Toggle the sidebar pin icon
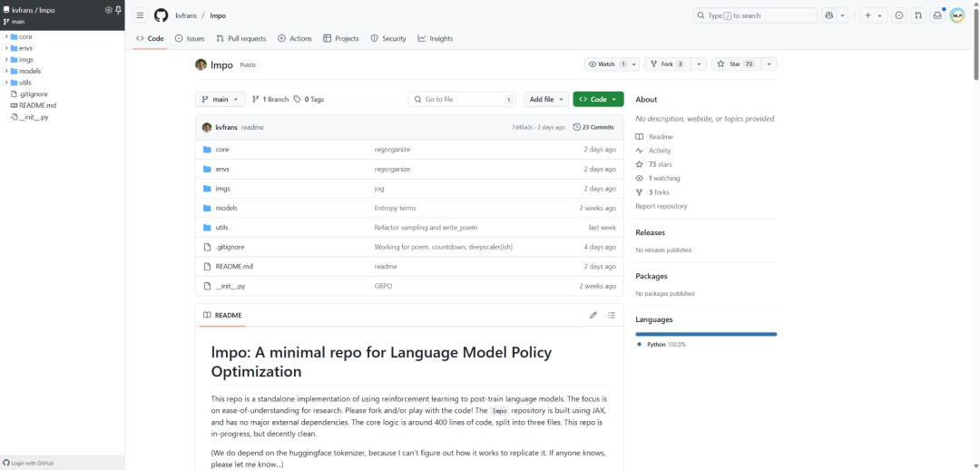This screenshot has height=470, width=980. pos(118,10)
